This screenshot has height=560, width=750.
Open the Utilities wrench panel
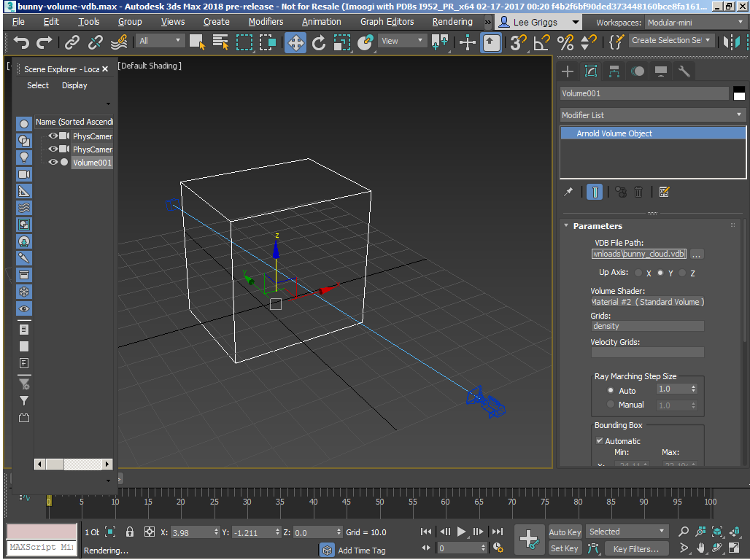point(684,71)
